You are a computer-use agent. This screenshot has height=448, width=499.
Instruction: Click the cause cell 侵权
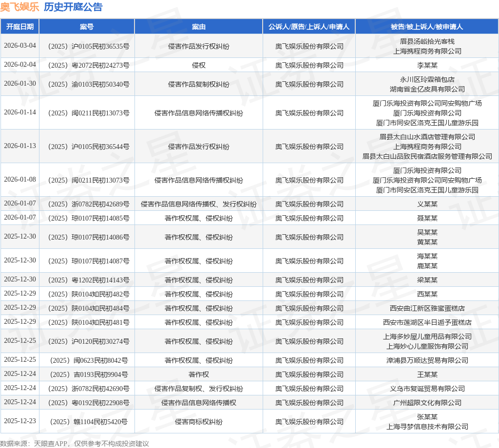tap(199, 66)
